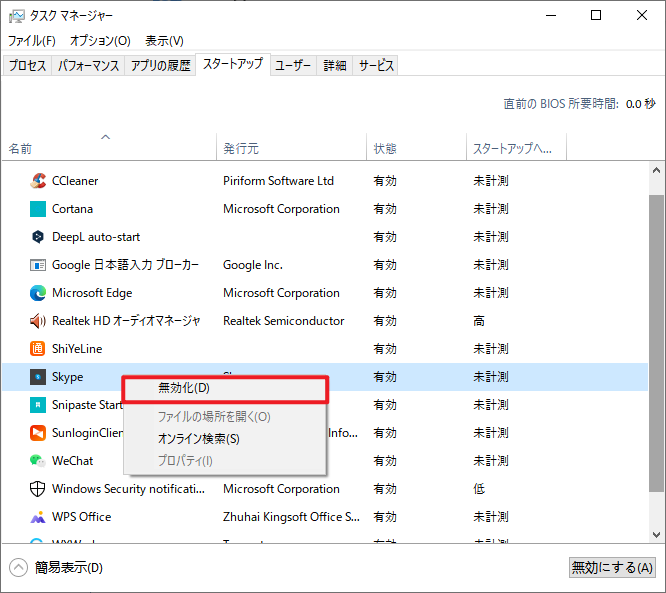Select the Google 日本語入力 ブローカー entry
Viewport: 666px width, 593px height.
125,265
